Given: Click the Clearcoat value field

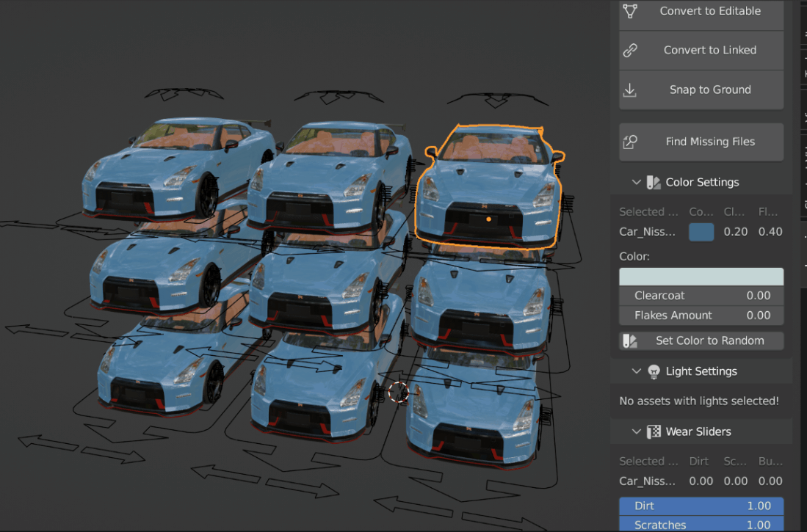Looking at the screenshot, I should (701, 295).
